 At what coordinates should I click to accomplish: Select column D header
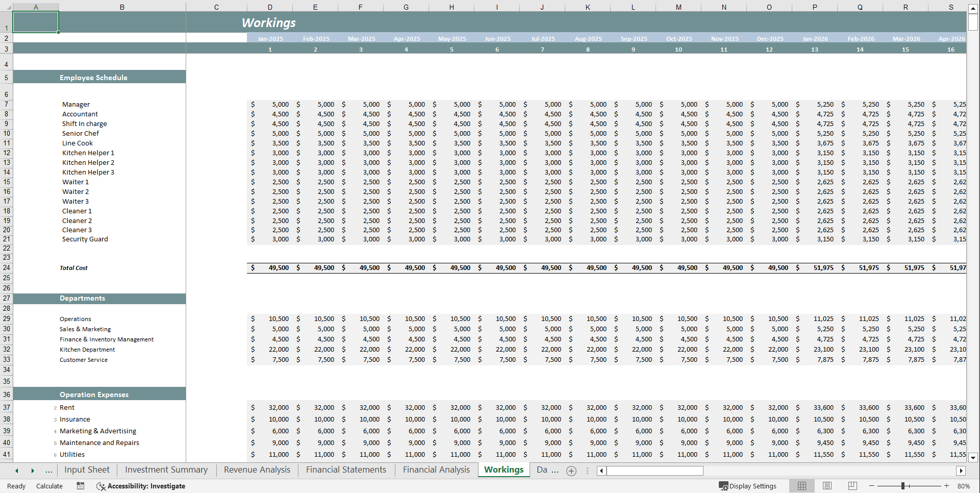(x=269, y=7)
